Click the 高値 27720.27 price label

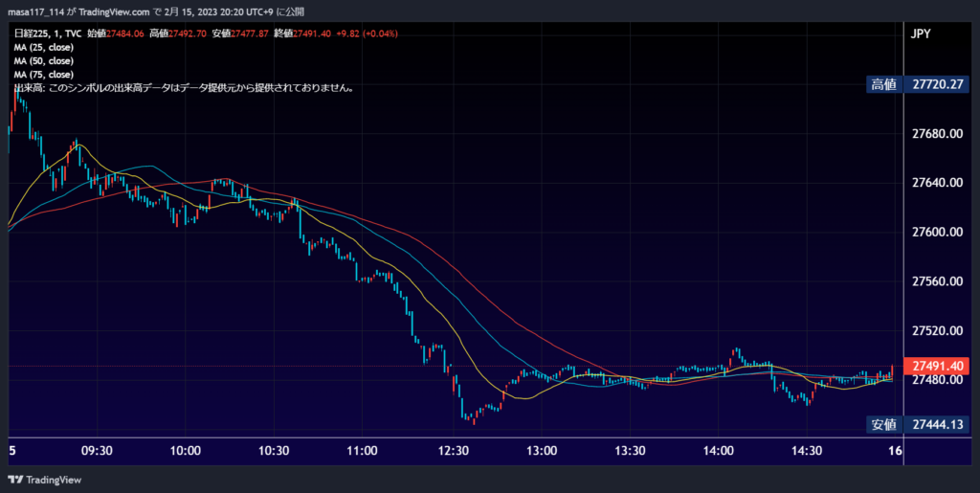pyautogui.click(x=918, y=84)
